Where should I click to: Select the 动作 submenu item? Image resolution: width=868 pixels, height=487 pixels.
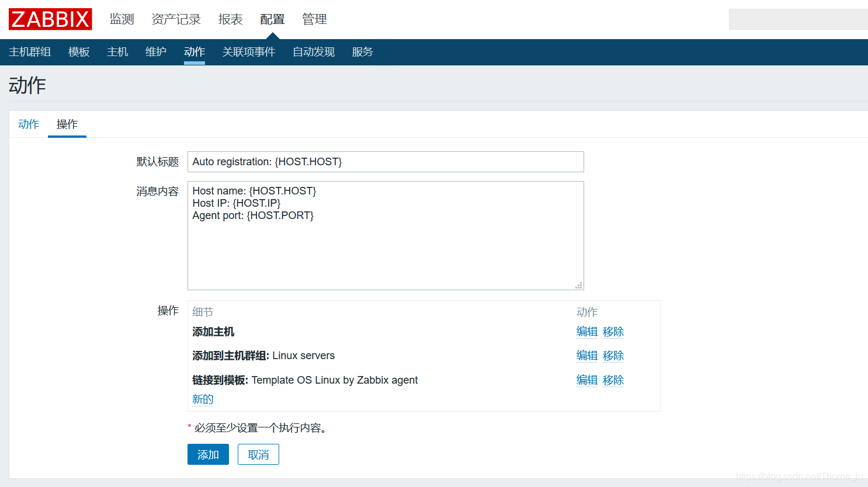pos(195,52)
